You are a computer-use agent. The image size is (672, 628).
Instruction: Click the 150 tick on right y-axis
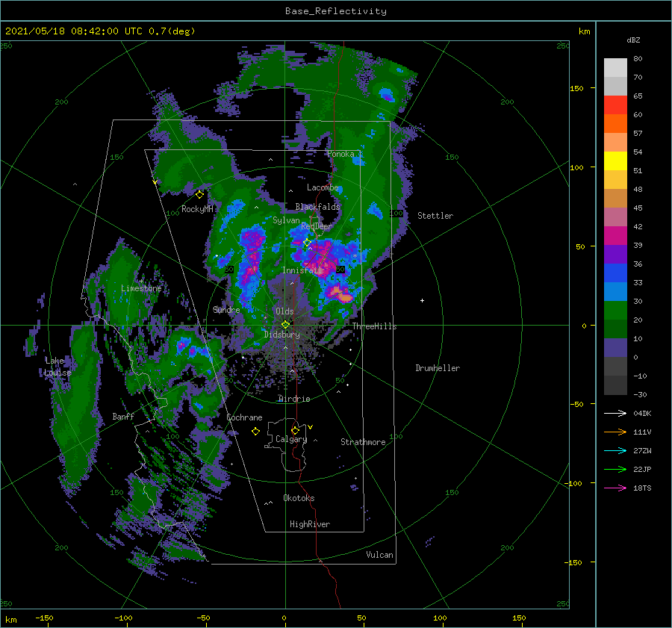click(576, 88)
